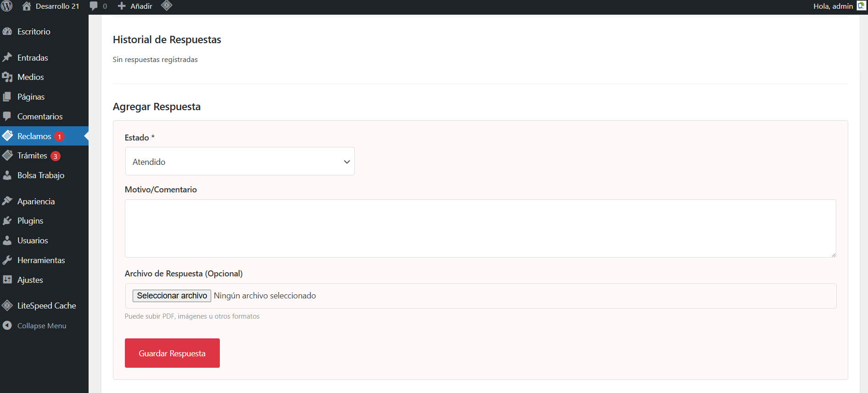Open the comments bubble icon in admin bar
This screenshot has height=393, width=868.
94,6
